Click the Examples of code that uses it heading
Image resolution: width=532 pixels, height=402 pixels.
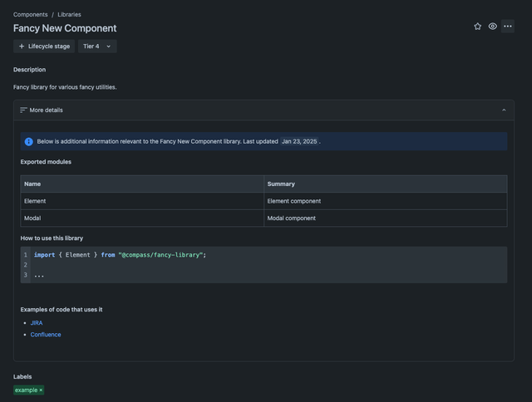coord(62,310)
